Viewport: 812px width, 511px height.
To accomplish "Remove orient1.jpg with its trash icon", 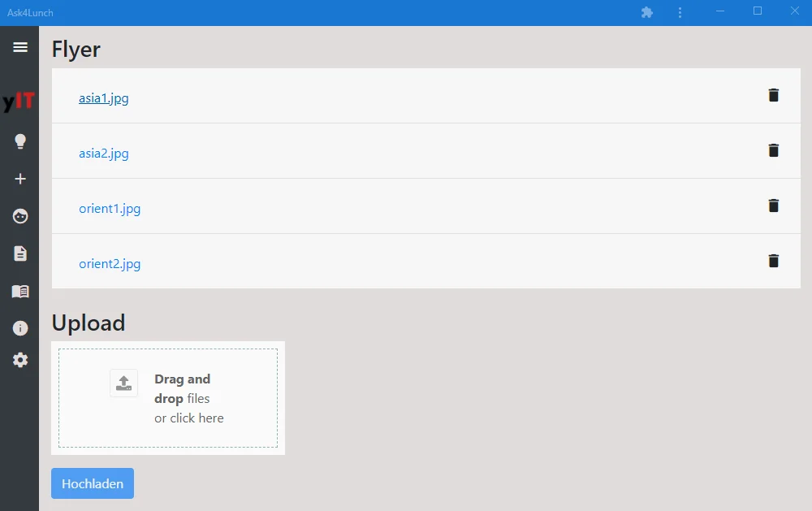I will pos(773,206).
